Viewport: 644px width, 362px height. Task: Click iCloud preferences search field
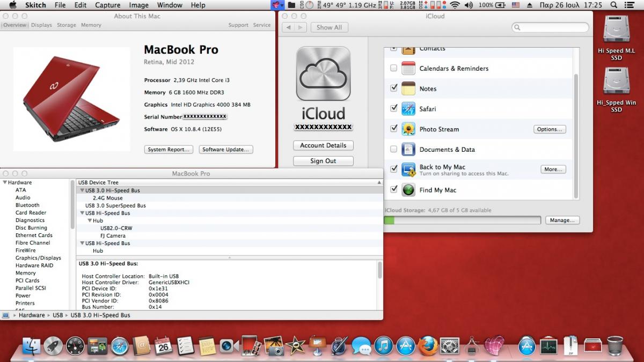coord(550,27)
